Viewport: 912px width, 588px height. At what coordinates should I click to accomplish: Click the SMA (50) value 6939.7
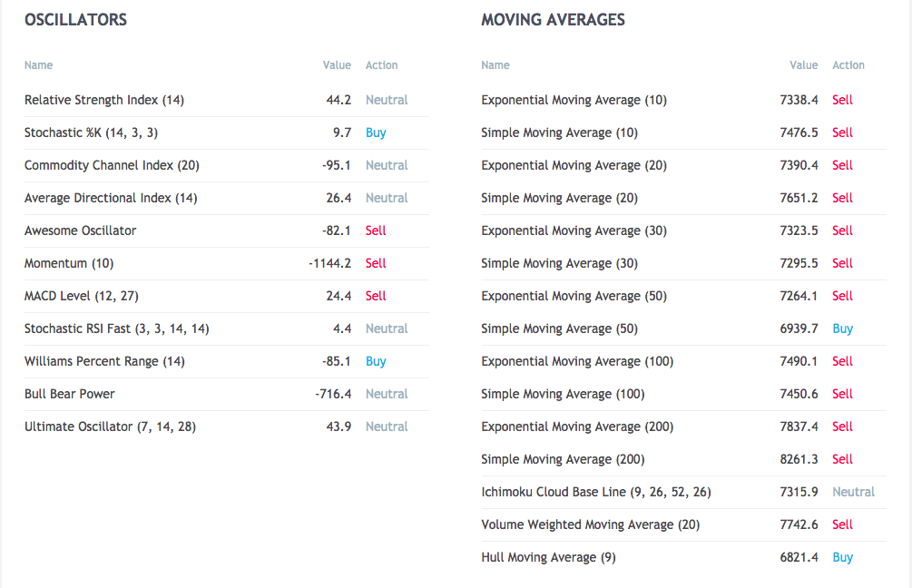799,328
